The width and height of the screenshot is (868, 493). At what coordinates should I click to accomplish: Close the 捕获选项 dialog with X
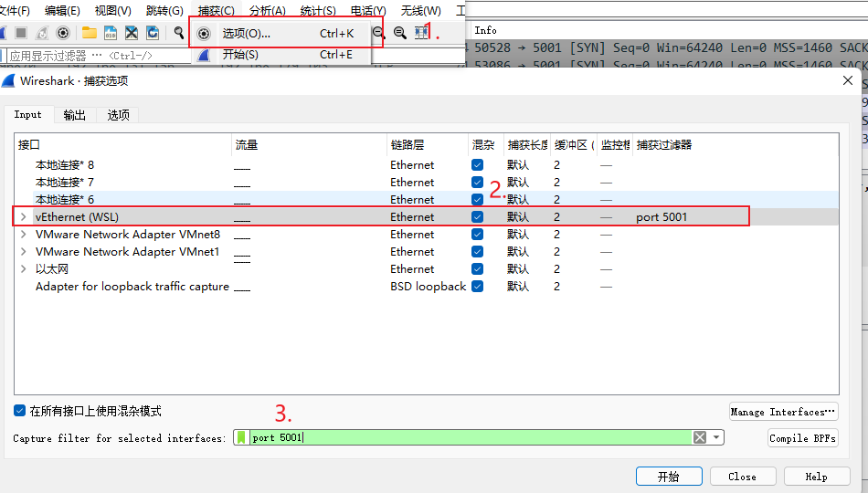pos(848,80)
